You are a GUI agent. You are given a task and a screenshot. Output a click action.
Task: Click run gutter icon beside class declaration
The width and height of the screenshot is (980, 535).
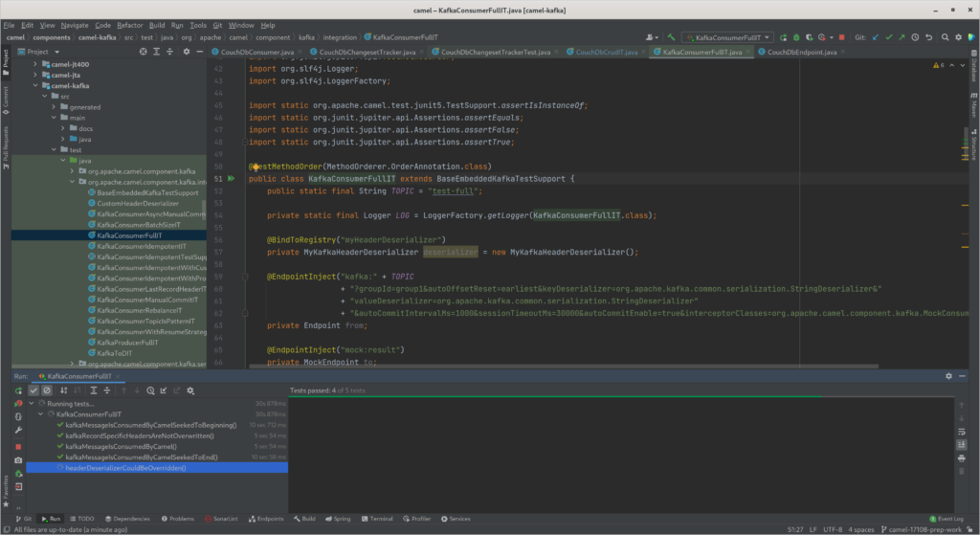(x=232, y=179)
